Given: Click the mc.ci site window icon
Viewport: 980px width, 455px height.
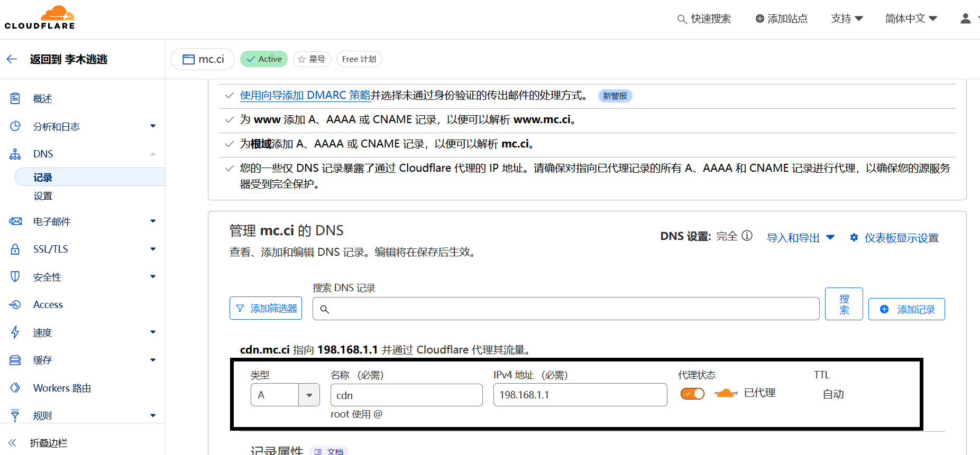Looking at the screenshot, I should 188,59.
